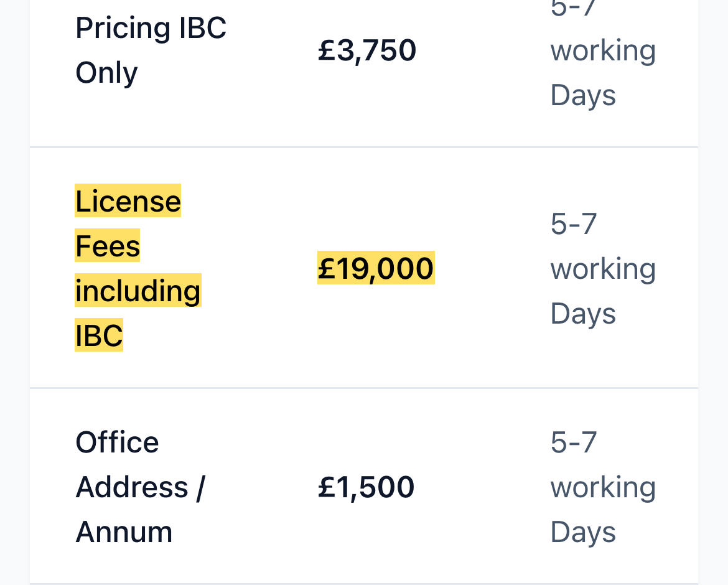Click the highlighted 'including' word
The image size is (728, 585).
[x=138, y=290]
